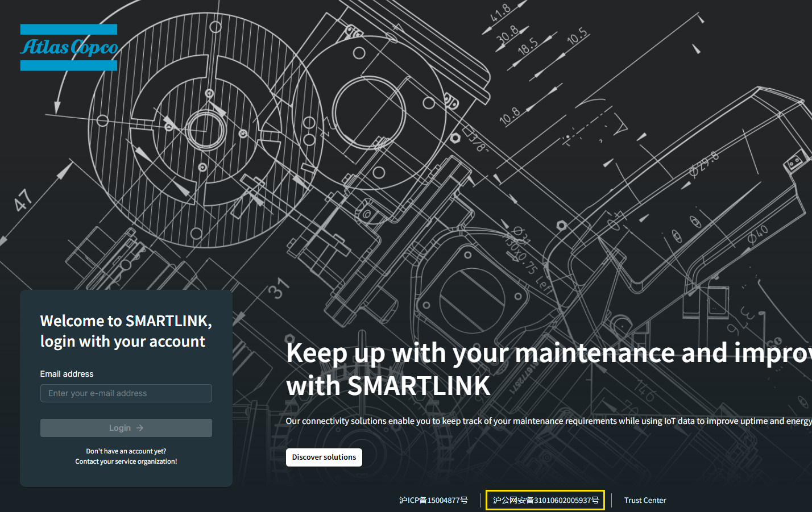The width and height of the screenshot is (812, 512).
Task: Open the 沪公网安备31010602005937号 link
Action: point(546,500)
